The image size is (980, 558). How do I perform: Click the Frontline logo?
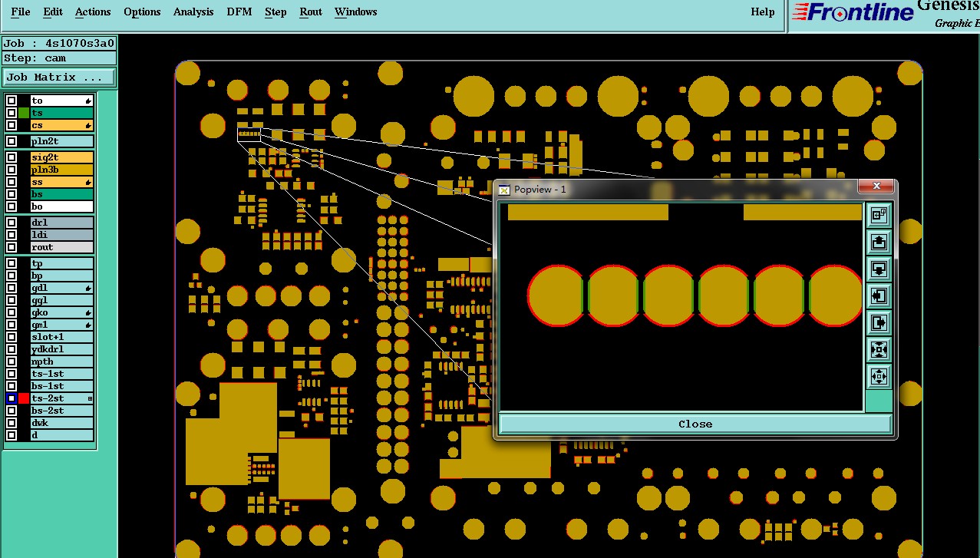tap(853, 12)
